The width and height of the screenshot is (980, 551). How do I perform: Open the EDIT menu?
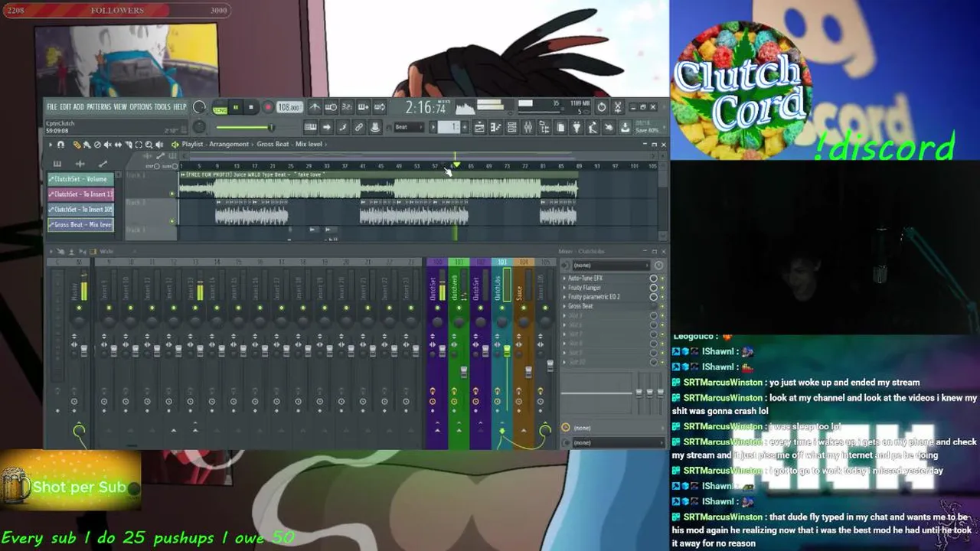(x=66, y=107)
